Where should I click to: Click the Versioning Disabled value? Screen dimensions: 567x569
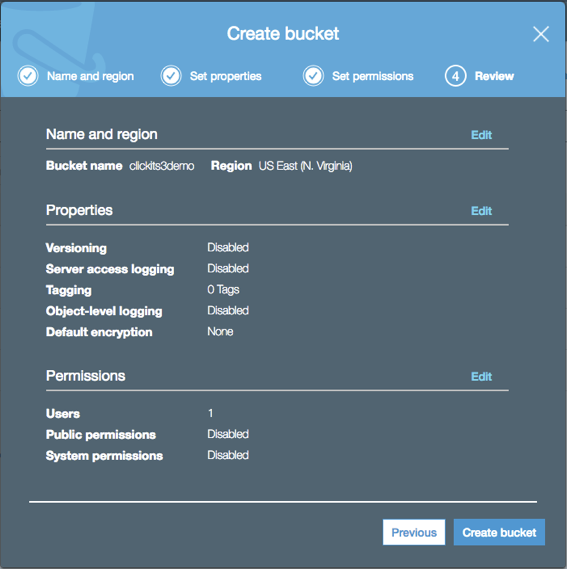click(228, 247)
